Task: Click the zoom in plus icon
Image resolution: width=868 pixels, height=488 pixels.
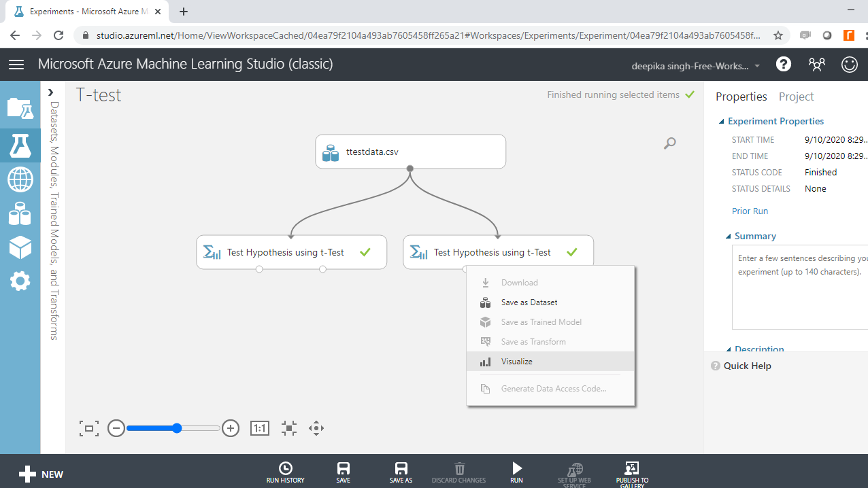Action: coord(231,428)
